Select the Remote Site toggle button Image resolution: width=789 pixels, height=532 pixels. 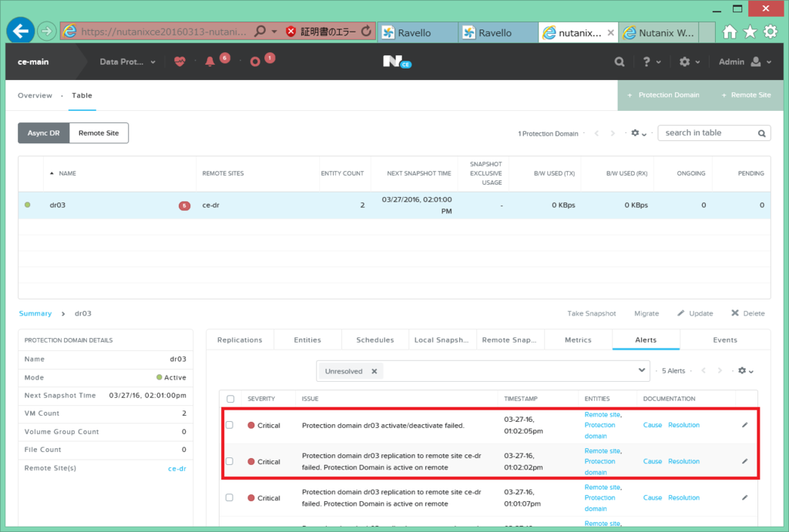click(99, 133)
